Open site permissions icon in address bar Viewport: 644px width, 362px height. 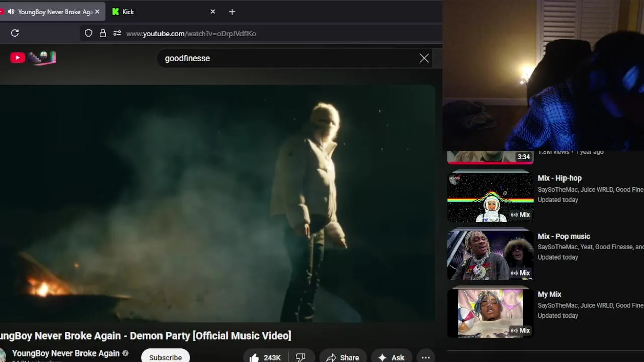[x=117, y=33]
